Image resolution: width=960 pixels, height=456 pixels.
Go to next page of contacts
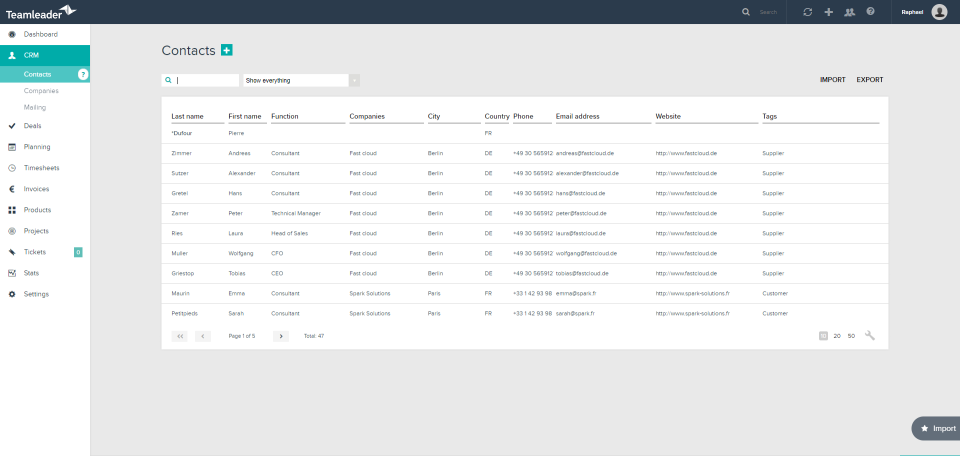281,336
